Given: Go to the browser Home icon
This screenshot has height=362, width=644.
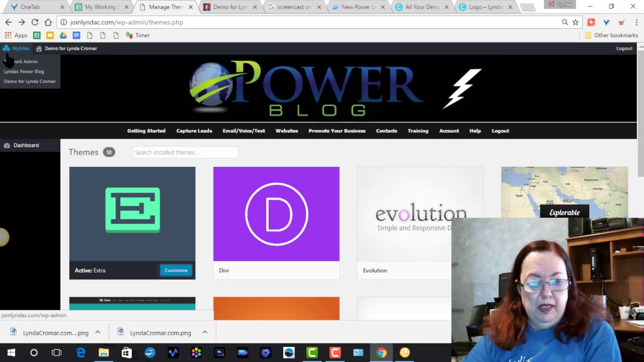Looking at the screenshot, I should 48,22.
